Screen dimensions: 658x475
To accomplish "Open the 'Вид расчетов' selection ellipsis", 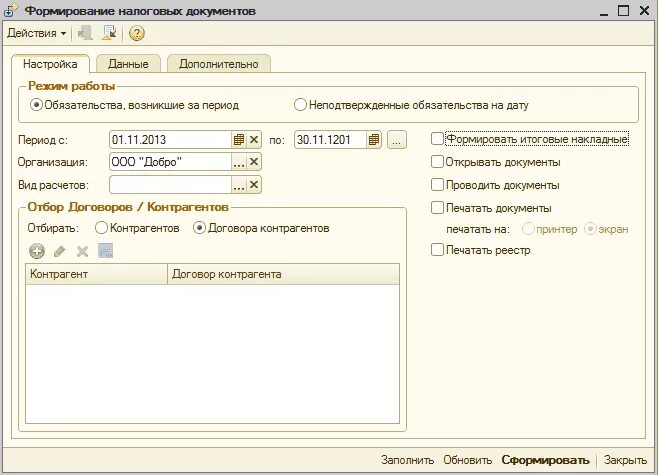I will click(x=238, y=185).
